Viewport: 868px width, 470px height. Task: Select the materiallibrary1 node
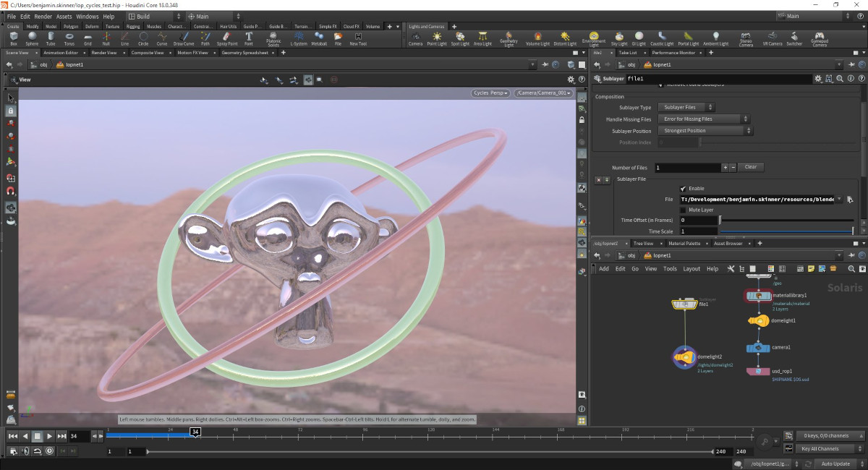pyautogui.click(x=757, y=296)
